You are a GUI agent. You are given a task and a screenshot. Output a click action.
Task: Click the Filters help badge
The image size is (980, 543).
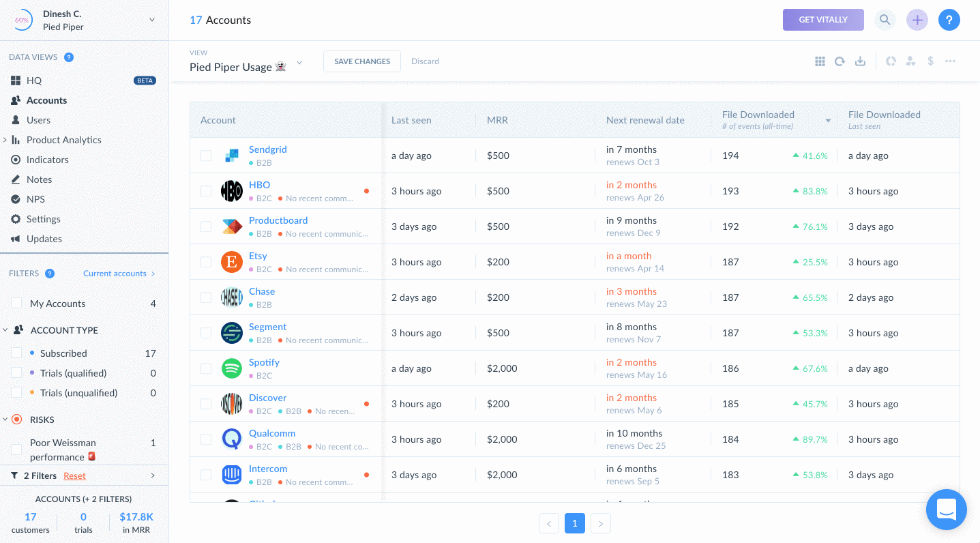click(x=50, y=274)
